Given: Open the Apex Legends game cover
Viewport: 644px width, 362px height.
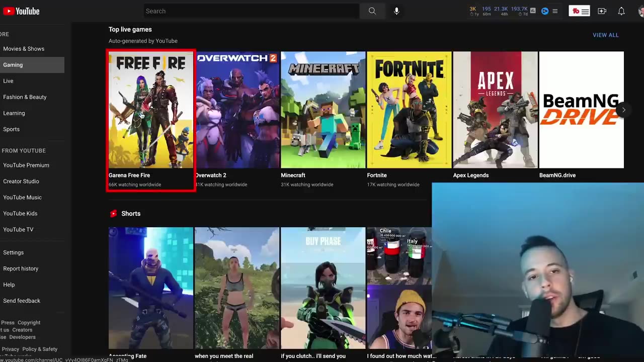Looking at the screenshot, I should [495, 110].
